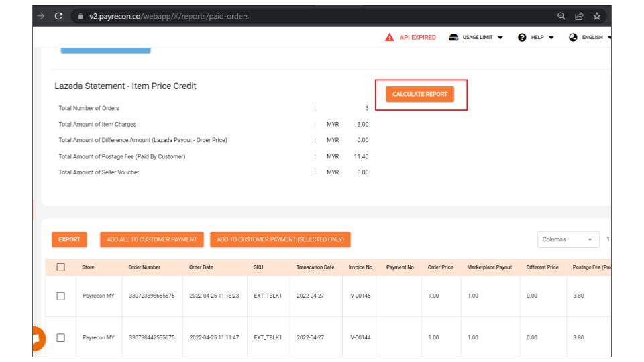Viewport: 644px width, 362px height.
Task: Click the Help question mark icon
Action: click(x=522, y=38)
